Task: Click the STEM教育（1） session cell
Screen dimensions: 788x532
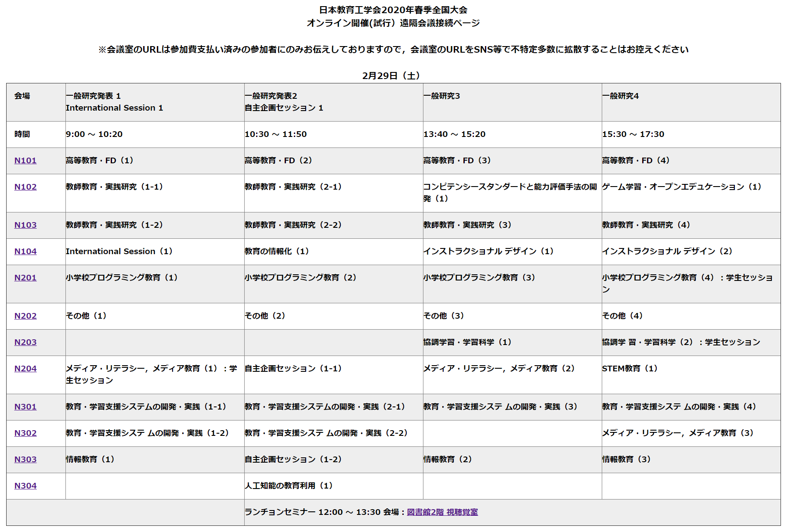Action: [630, 369]
